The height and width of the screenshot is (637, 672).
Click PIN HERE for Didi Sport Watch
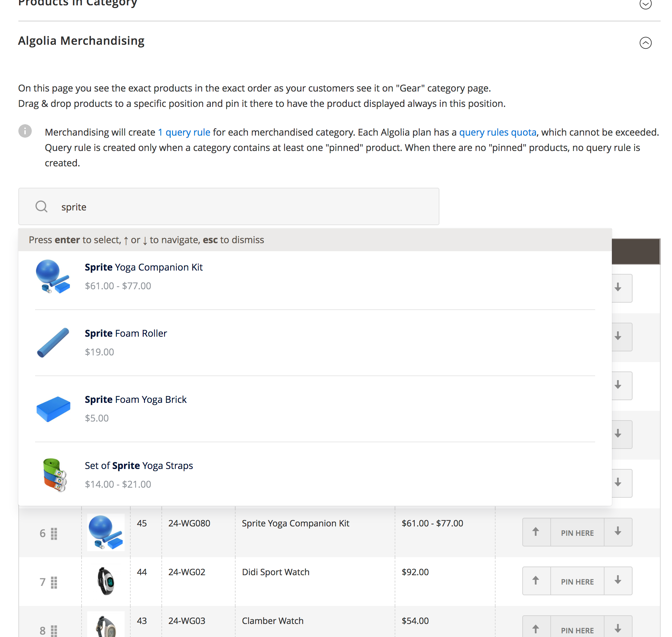pyautogui.click(x=577, y=581)
